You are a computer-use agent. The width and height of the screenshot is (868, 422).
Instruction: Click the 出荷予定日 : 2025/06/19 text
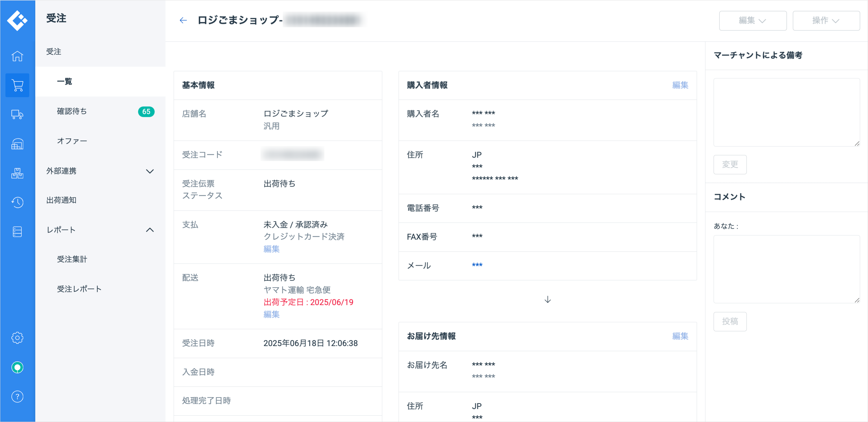point(308,302)
